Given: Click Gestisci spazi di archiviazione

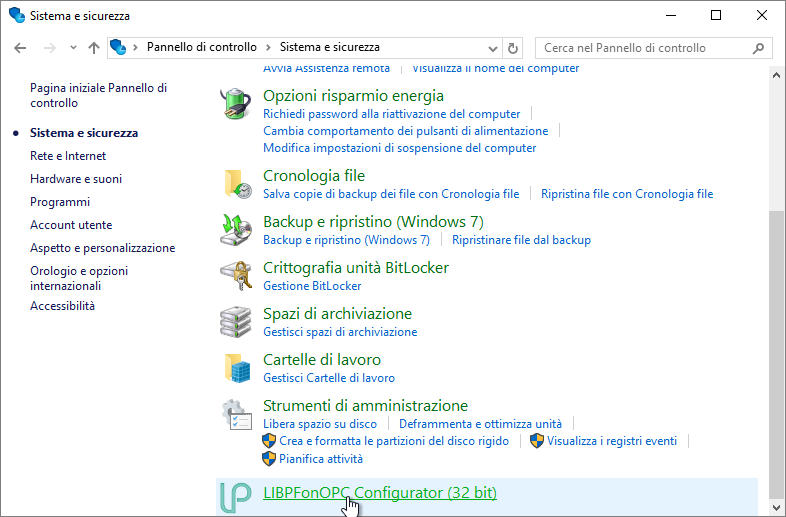Looking at the screenshot, I should [x=340, y=332].
